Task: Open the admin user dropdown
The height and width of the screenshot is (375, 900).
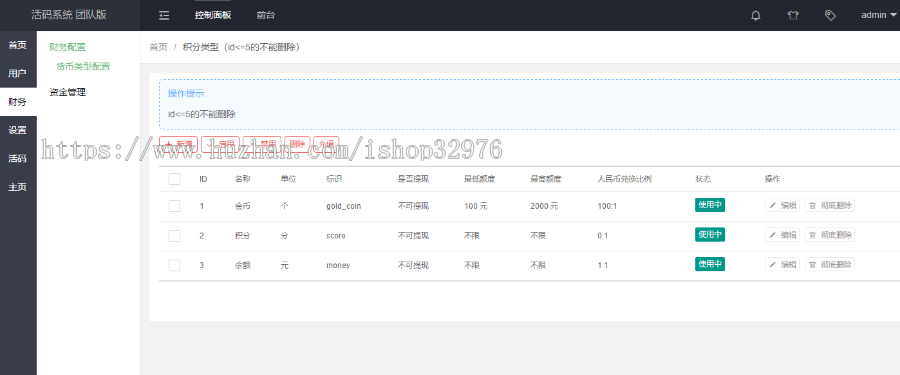Action: [x=878, y=16]
